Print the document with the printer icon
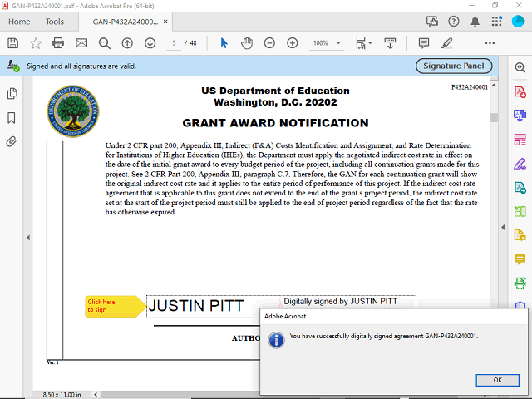This screenshot has height=399, width=532. (58, 42)
